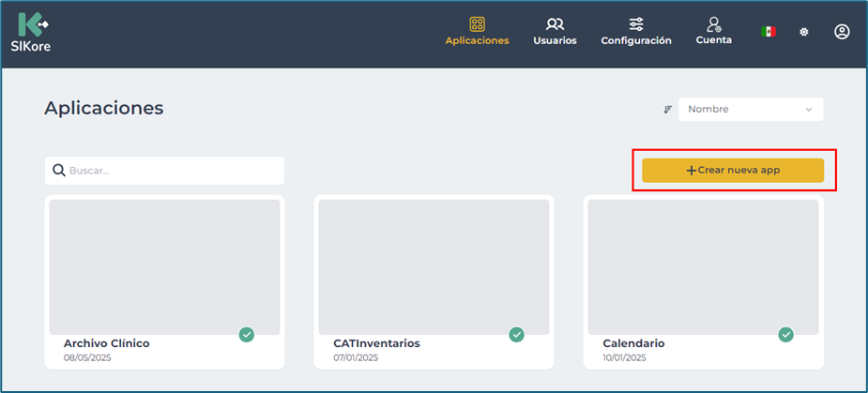Open the user profile avatar icon
The height and width of the screenshot is (393, 868).
[842, 32]
